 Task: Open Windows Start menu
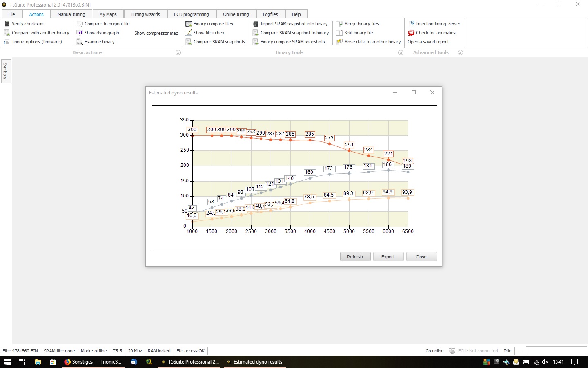(7, 362)
